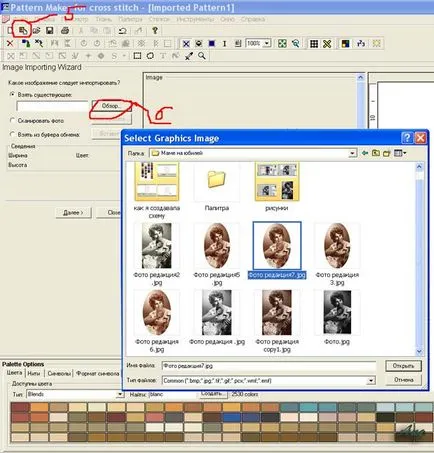
Task: Toggle the grid display icon
Action: coord(314,43)
